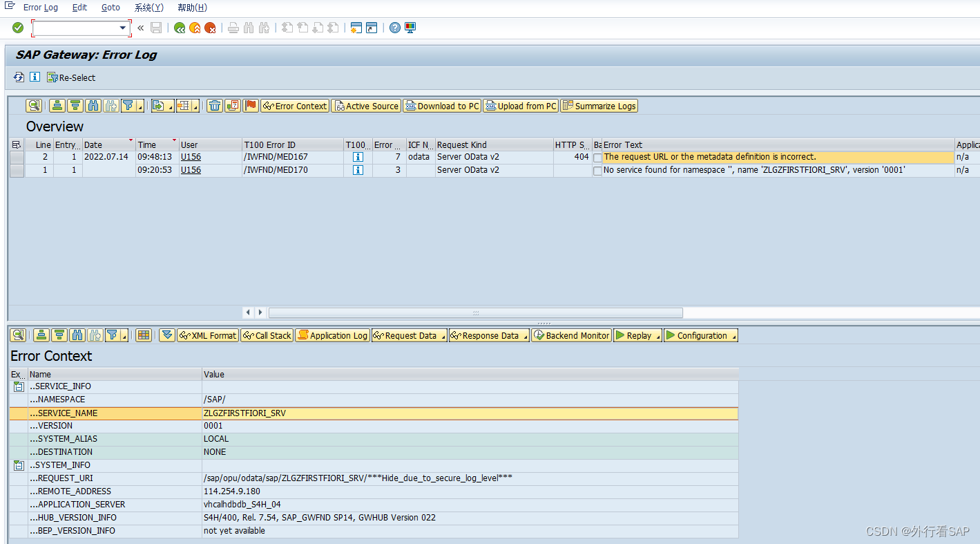The height and width of the screenshot is (544, 980).
Task: Click the expand-all arrow icon before XML Format
Action: (x=166, y=335)
